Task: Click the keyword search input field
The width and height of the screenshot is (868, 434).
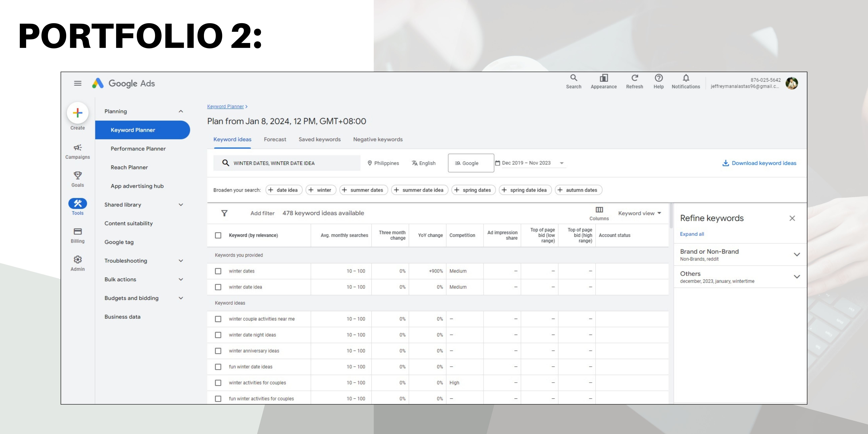Action: click(287, 163)
